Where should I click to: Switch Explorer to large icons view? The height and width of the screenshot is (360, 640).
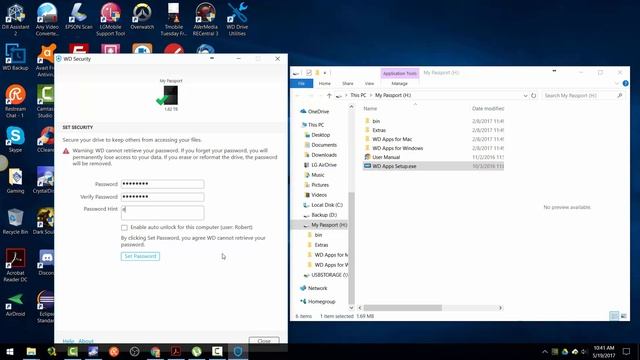[x=624, y=316]
